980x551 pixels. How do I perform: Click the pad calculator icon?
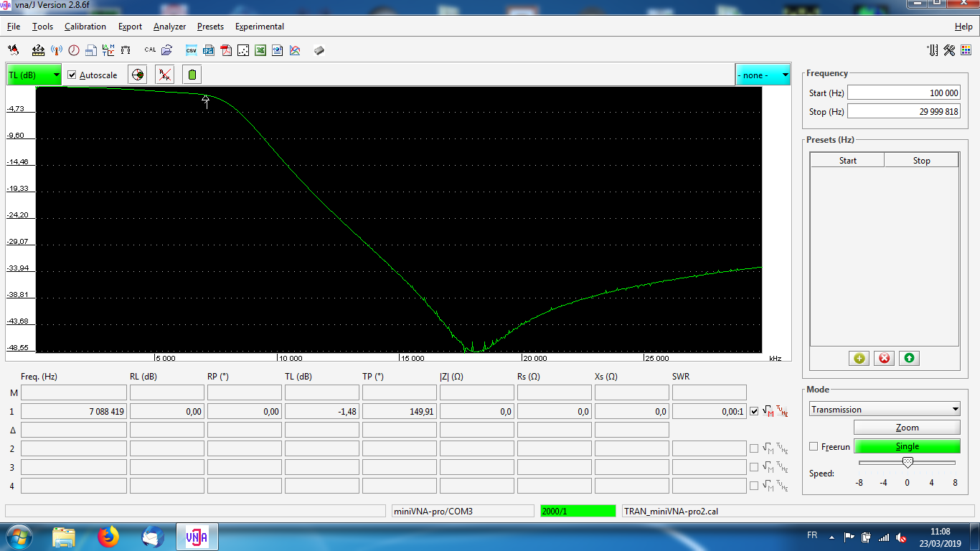pyautogui.click(x=126, y=50)
